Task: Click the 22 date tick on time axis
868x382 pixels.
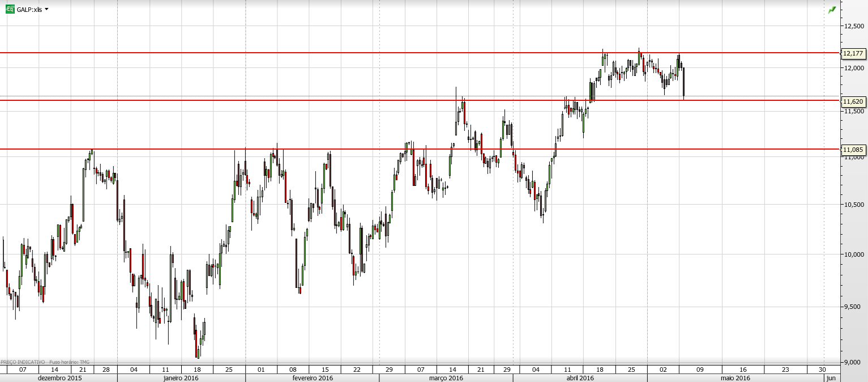Action: pyautogui.click(x=357, y=370)
